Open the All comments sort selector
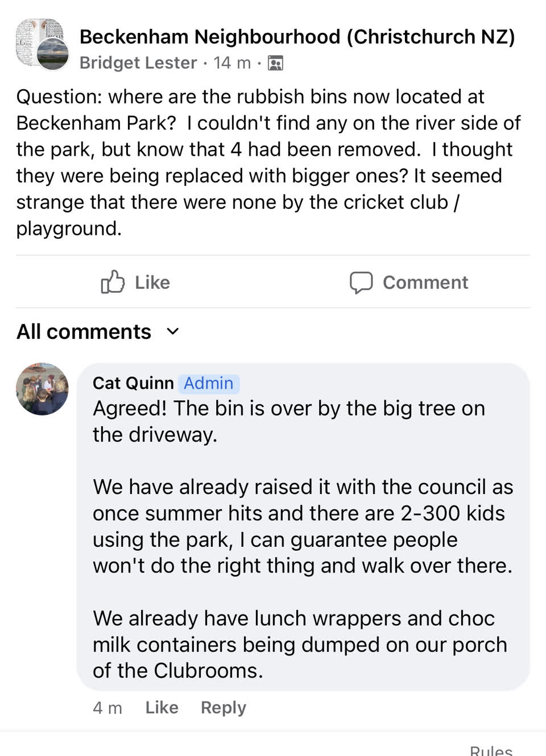This screenshot has width=546, height=756. coord(98,331)
